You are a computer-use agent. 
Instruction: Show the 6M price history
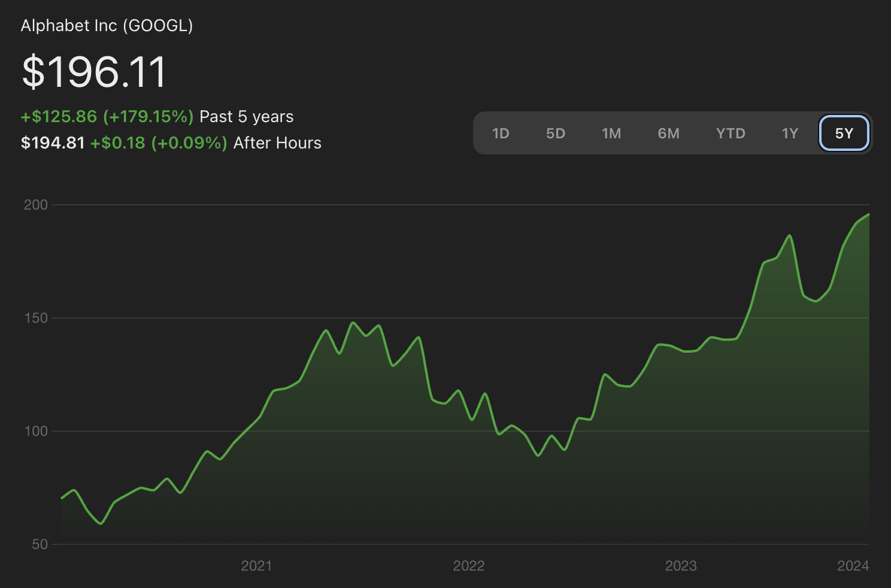point(668,134)
